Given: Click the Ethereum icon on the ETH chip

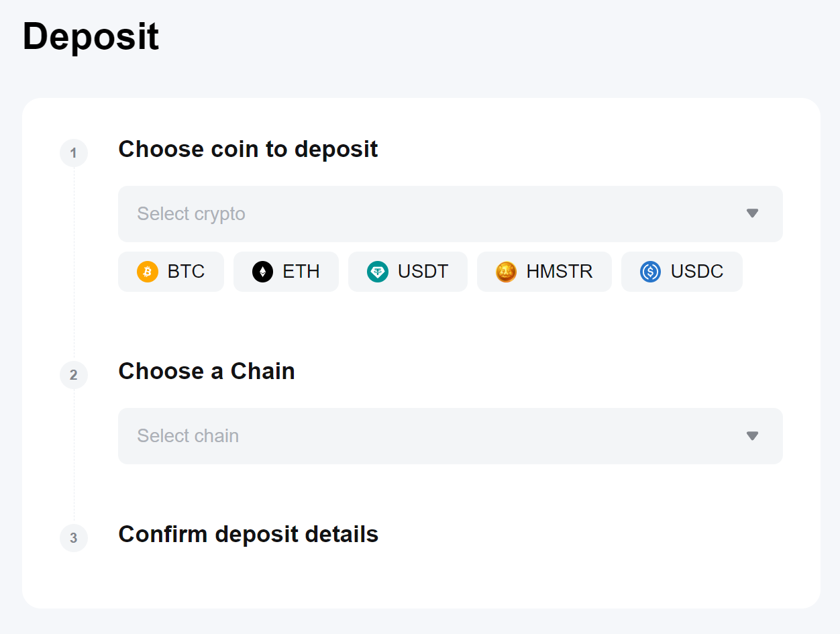Looking at the screenshot, I should click(x=262, y=272).
